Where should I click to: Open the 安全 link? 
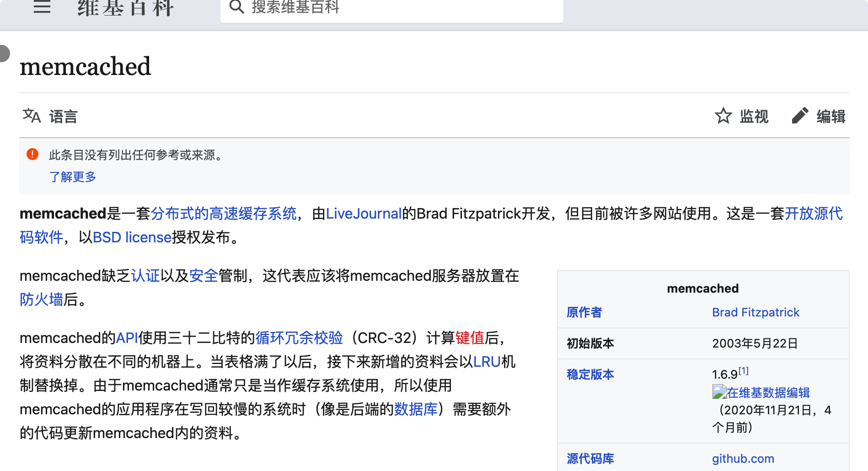point(204,276)
